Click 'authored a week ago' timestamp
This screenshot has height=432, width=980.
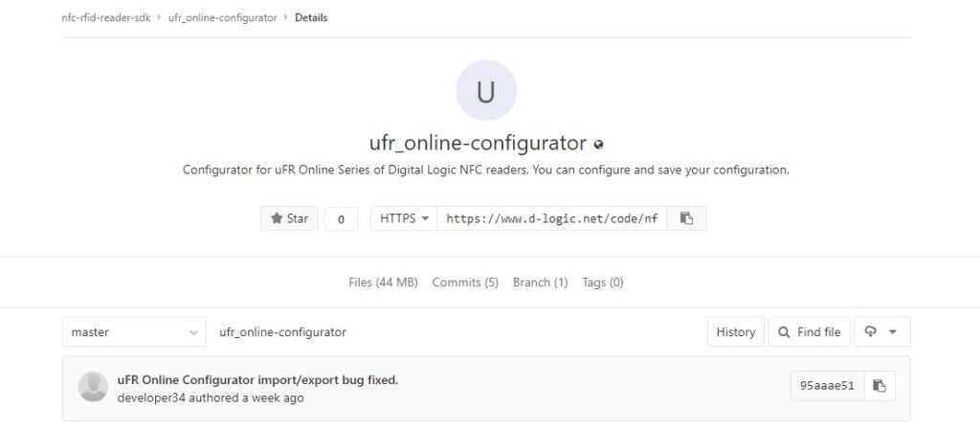246,398
